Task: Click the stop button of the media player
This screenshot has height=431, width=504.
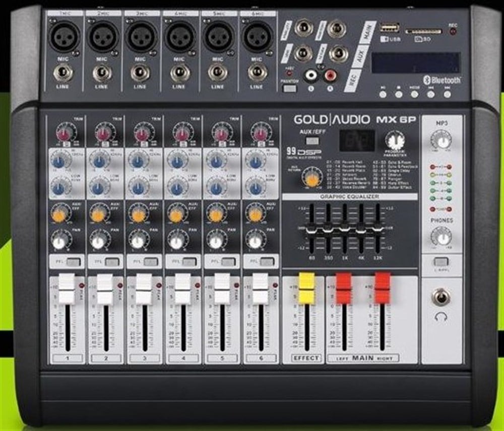Action: point(399,95)
